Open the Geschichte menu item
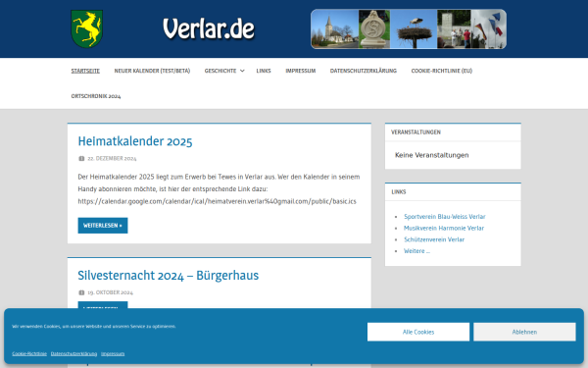Screen dimensions: 588x368 220,71
